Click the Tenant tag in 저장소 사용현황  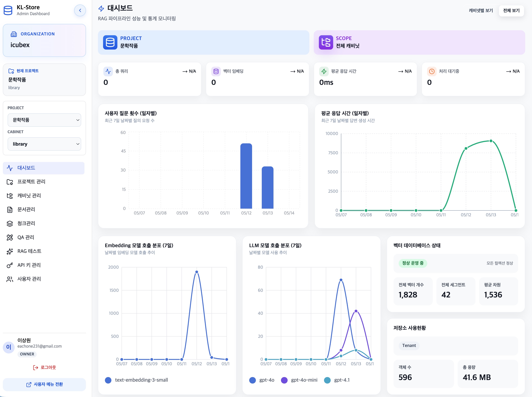click(x=409, y=346)
